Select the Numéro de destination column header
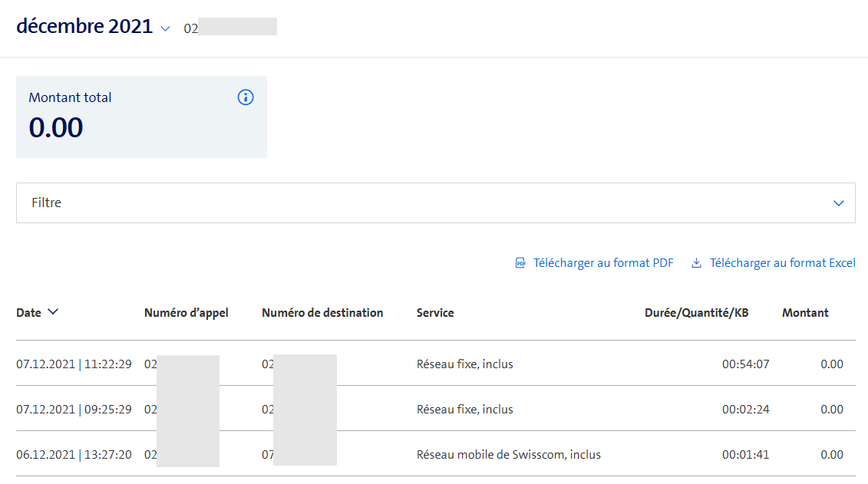The width and height of the screenshot is (868, 484). (322, 313)
